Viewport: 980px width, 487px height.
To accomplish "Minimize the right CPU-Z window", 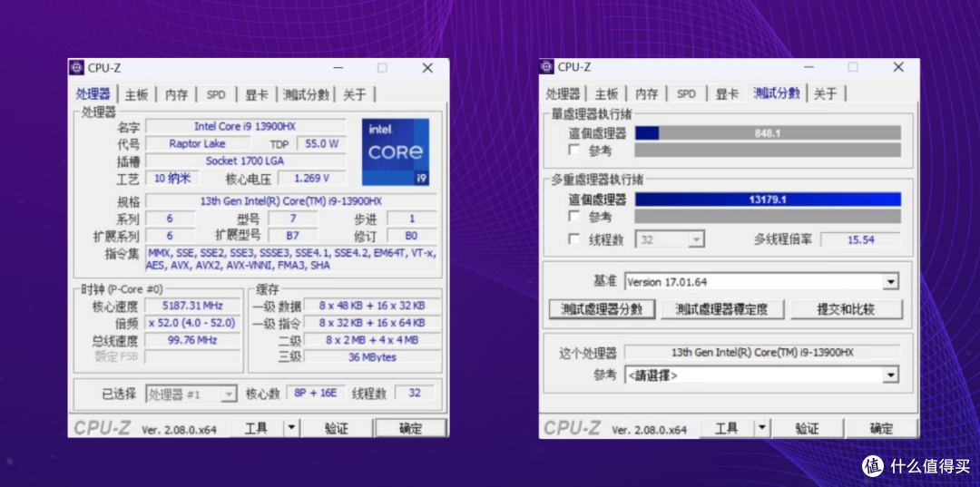I will coord(808,67).
